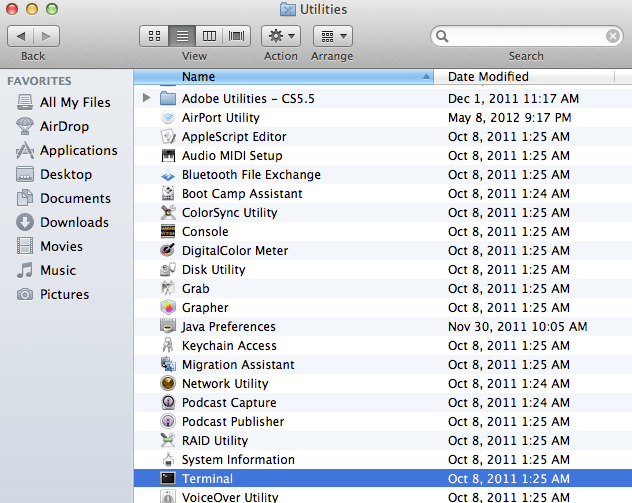The height and width of the screenshot is (503, 632).
Task: Click the Utilities folder title icon
Action: pyautogui.click(x=288, y=9)
